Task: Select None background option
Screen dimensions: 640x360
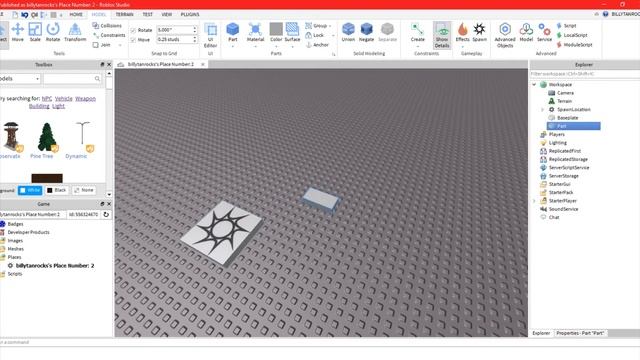Action: pyautogui.click(x=84, y=190)
